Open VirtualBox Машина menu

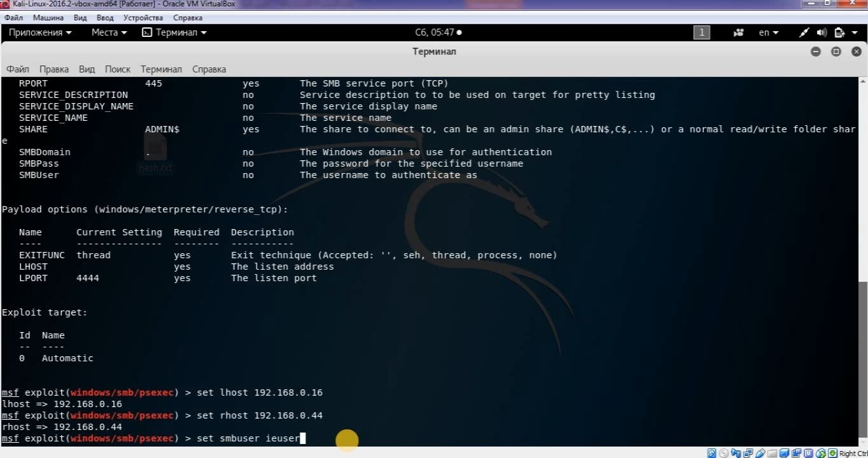pos(48,18)
